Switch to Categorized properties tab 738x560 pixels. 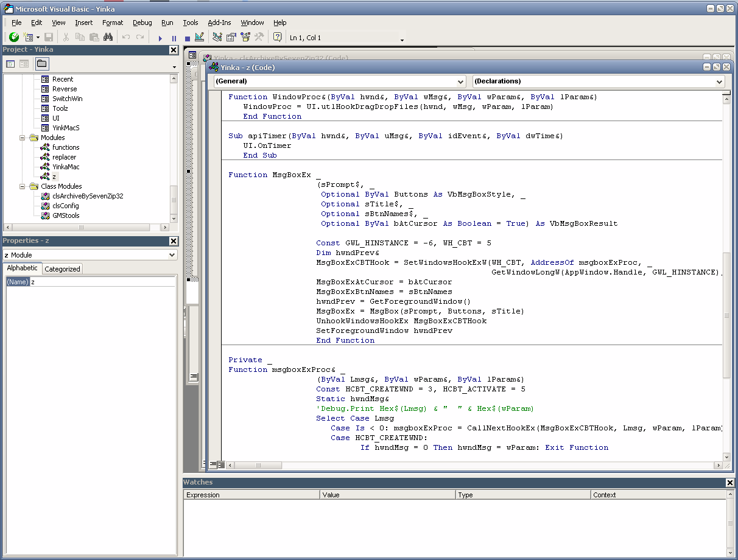click(x=62, y=269)
